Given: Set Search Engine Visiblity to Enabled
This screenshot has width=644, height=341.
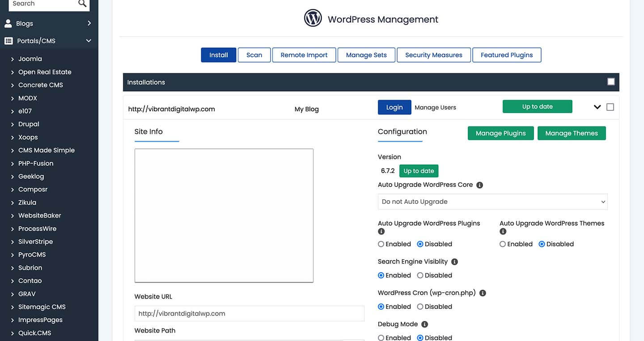Looking at the screenshot, I should tap(381, 275).
